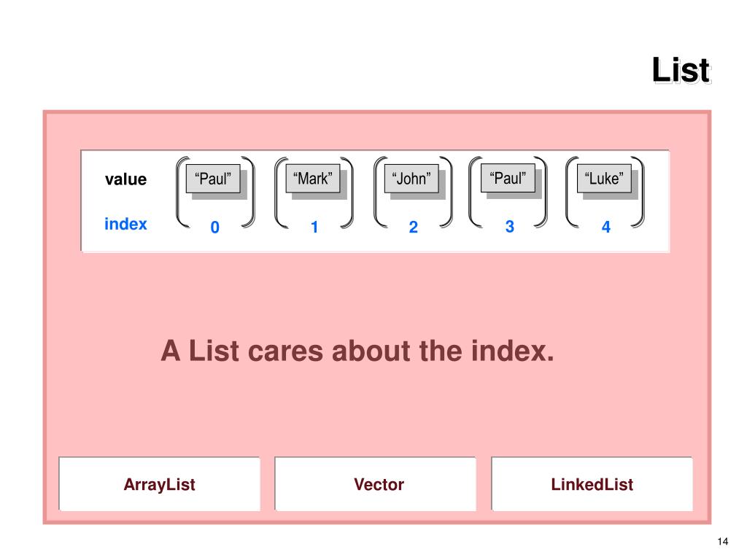Click the ArrayList box
The height and width of the screenshot is (560, 747).
click(x=160, y=484)
